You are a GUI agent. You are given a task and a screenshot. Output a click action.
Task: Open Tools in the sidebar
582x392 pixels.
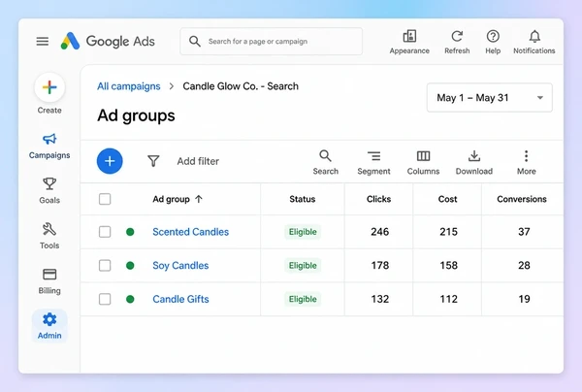(49, 236)
